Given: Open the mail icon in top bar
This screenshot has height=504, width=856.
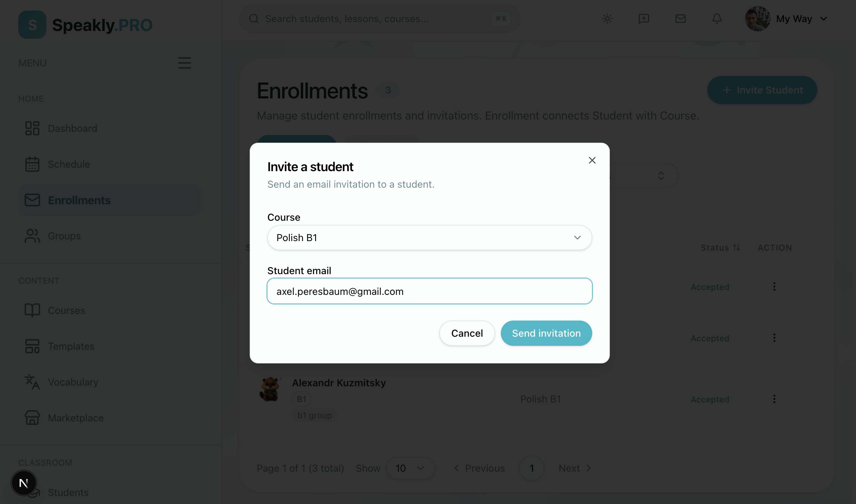Looking at the screenshot, I should pyautogui.click(x=680, y=19).
